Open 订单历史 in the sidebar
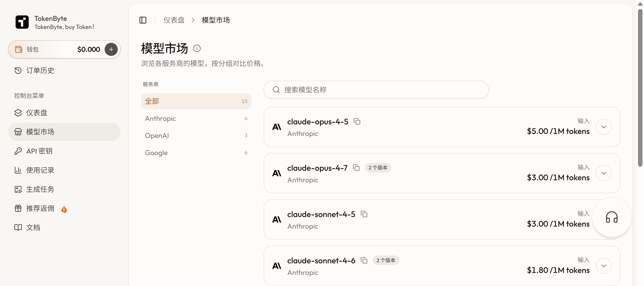 (x=64, y=70)
